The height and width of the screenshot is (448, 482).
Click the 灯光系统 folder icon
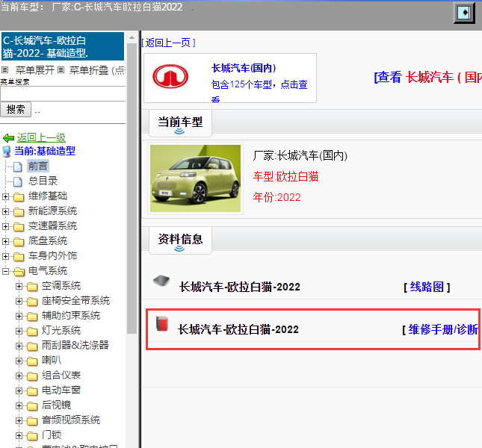32,332
